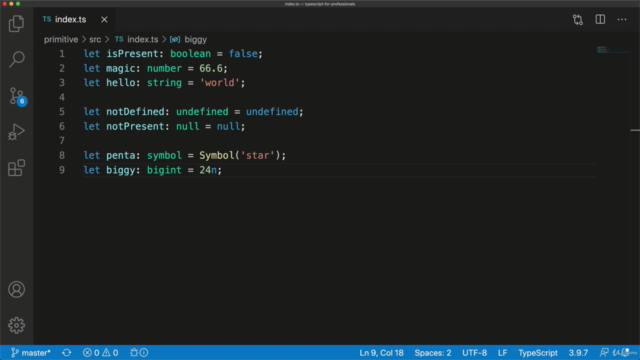Click the false literal on line 1
The image size is (640, 360).
[243, 54]
